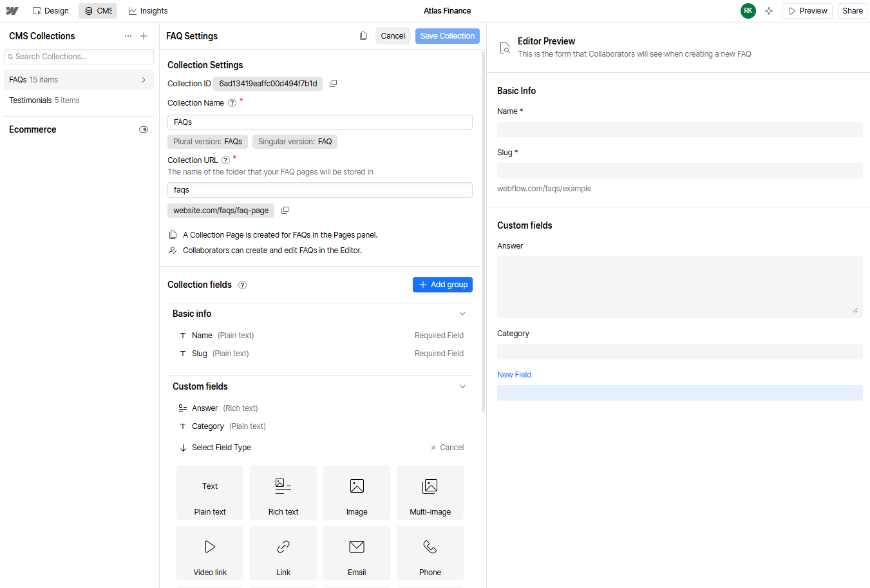Add a new CMS collection

(144, 36)
